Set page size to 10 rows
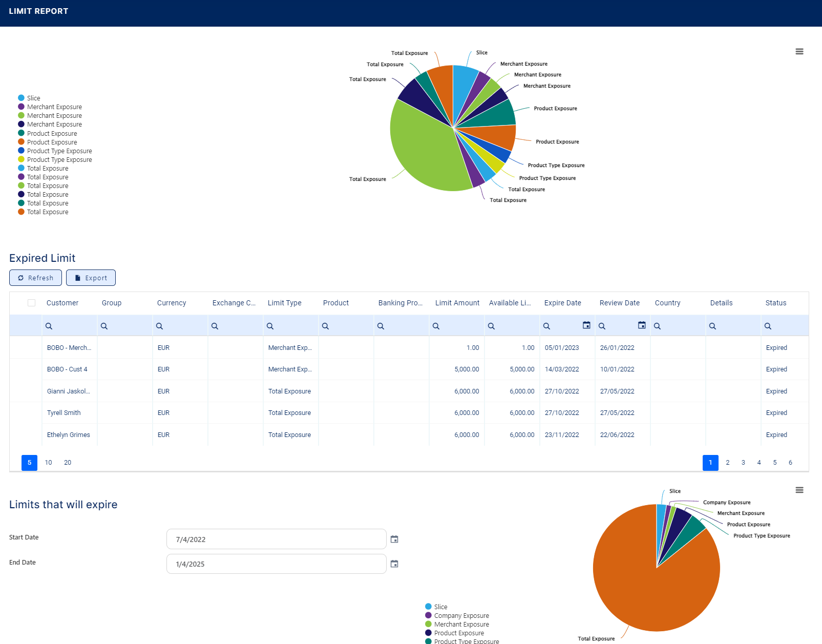The image size is (822, 644). (49, 463)
